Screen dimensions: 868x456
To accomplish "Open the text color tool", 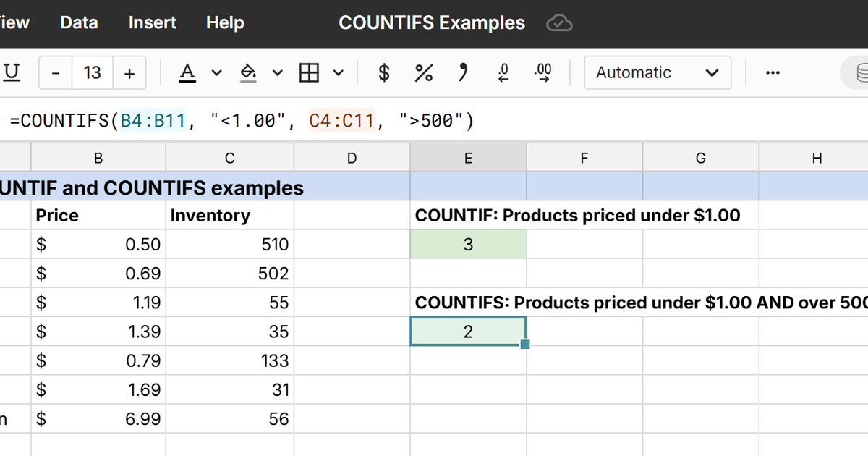I will click(x=187, y=72).
